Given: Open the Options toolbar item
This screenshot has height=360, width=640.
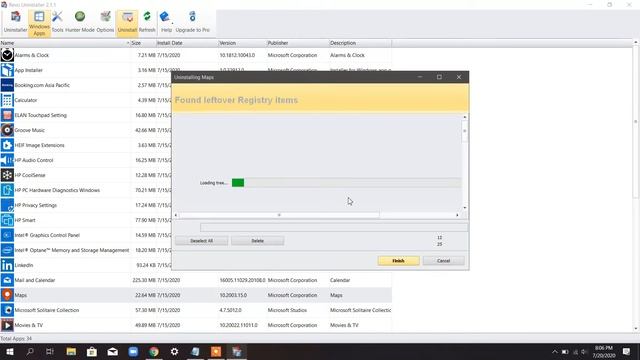Looking at the screenshot, I should click(x=105, y=22).
